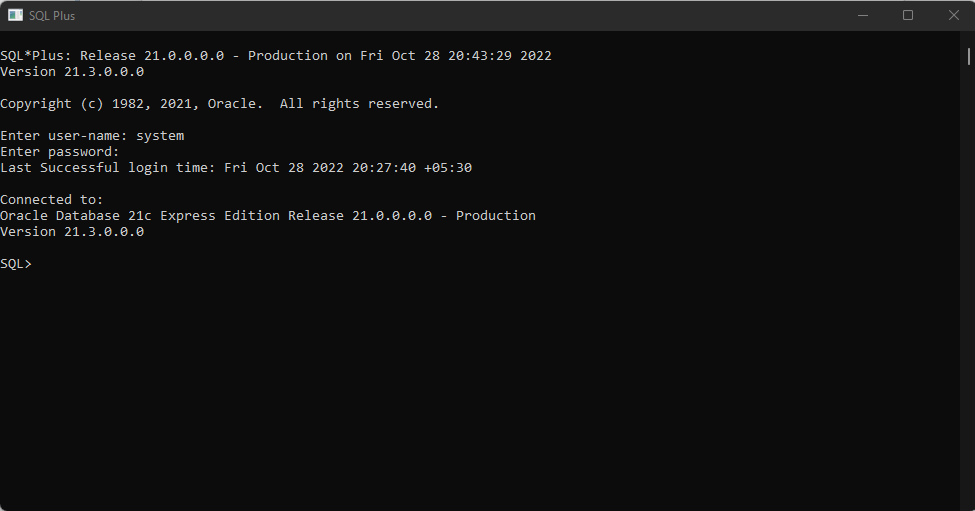
Task: Click at the SQL> command prompt
Action: pyautogui.click(x=38, y=264)
